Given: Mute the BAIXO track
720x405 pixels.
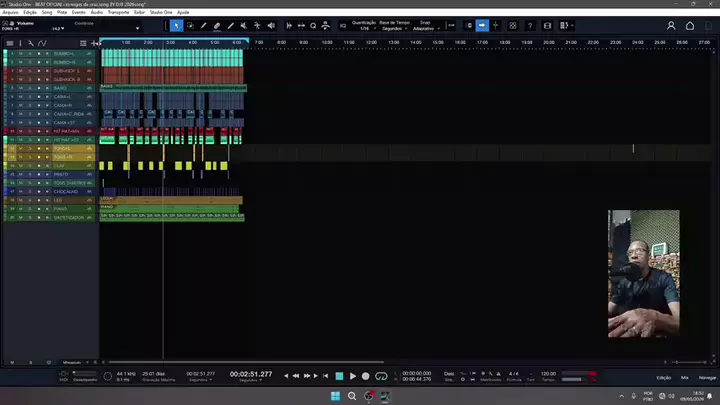Looking at the screenshot, I should click(21, 87).
